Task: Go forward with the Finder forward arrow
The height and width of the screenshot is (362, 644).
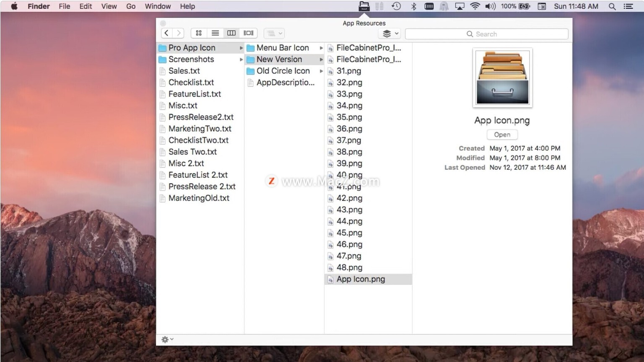Action: pyautogui.click(x=179, y=33)
